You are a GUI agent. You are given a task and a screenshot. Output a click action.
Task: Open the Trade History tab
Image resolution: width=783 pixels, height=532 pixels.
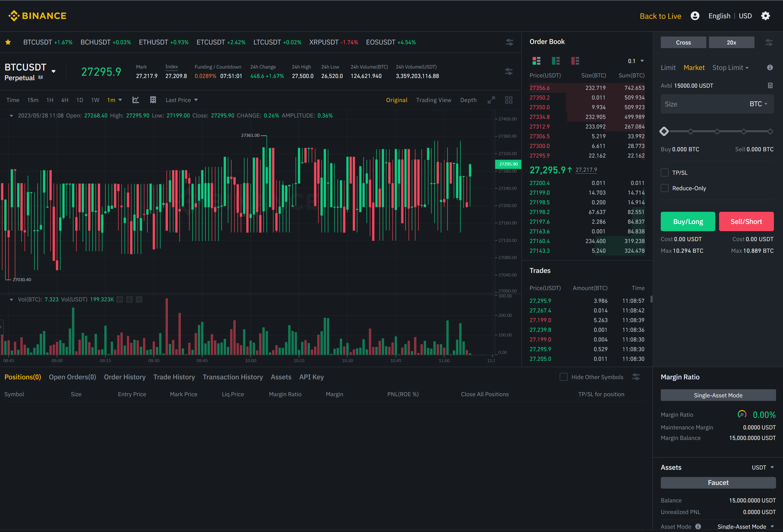pyautogui.click(x=174, y=377)
